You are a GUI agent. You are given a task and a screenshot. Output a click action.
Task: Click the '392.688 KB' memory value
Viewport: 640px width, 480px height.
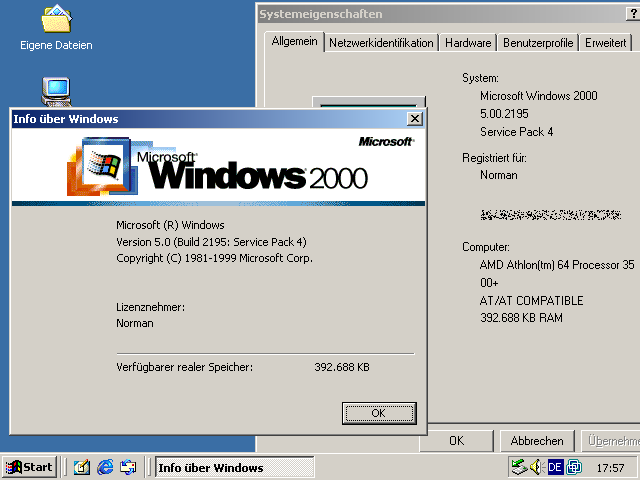(342, 367)
